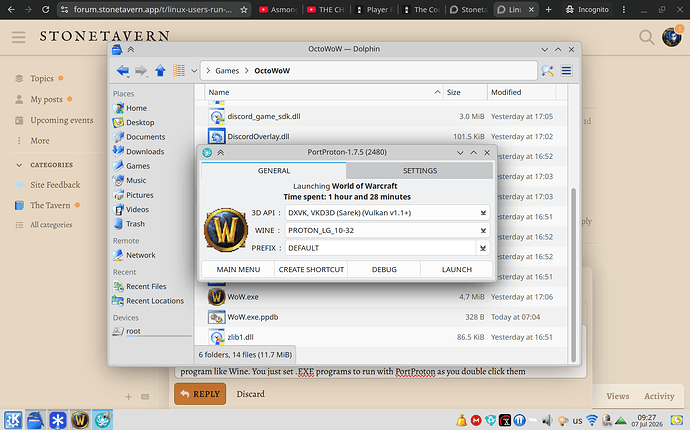
Task: Open KDE application launcher
Action: click(x=13, y=420)
